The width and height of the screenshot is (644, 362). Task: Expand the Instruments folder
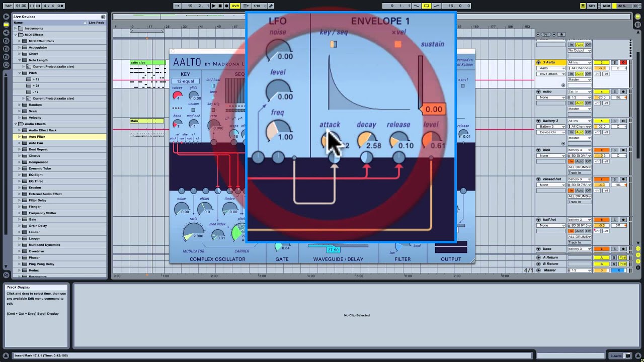pos(15,28)
